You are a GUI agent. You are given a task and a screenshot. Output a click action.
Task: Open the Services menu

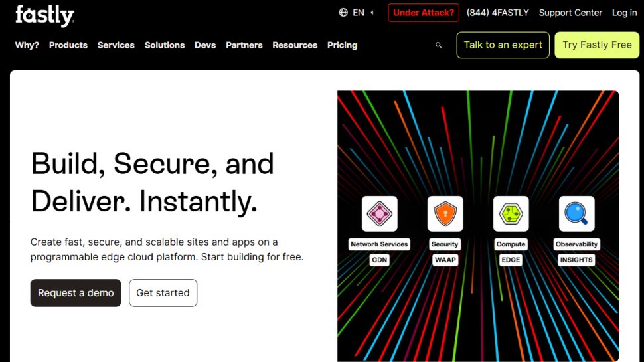116,45
